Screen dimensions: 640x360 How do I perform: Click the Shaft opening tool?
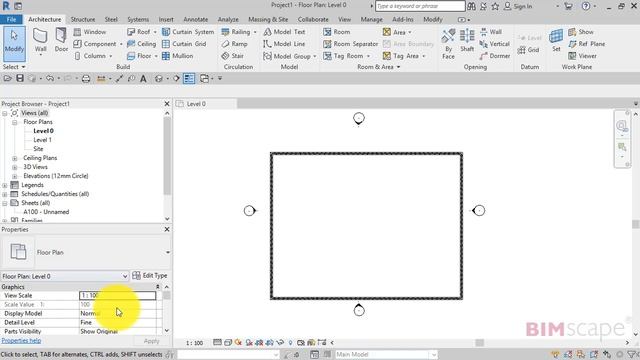467,40
